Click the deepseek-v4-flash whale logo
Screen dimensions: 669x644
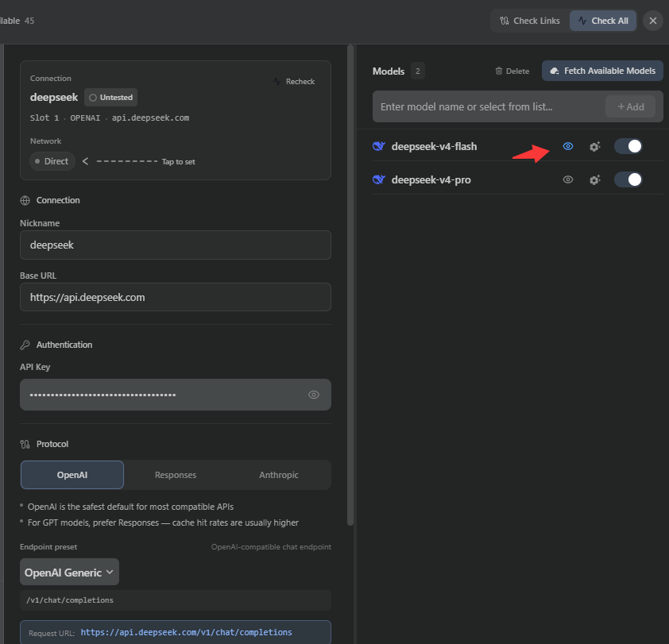pyautogui.click(x=379, y=146)
